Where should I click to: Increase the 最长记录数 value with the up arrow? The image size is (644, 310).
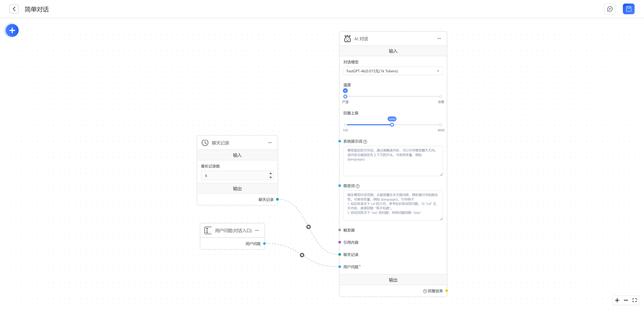(271, 173)
